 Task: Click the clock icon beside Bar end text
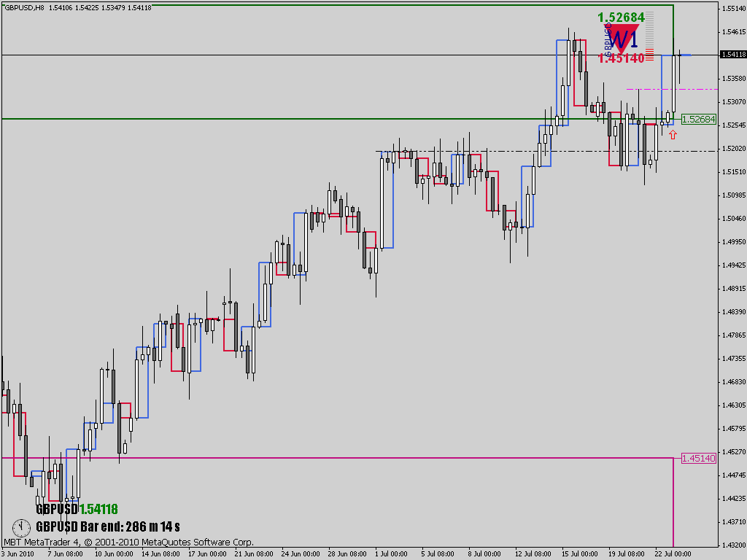[x=21, y=528]
